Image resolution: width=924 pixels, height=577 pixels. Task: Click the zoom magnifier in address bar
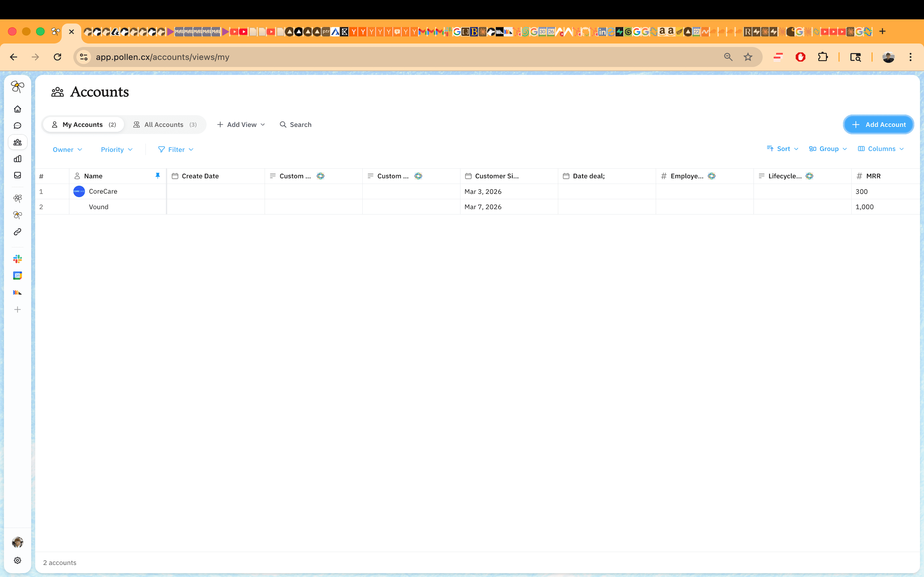coord(728,57)
